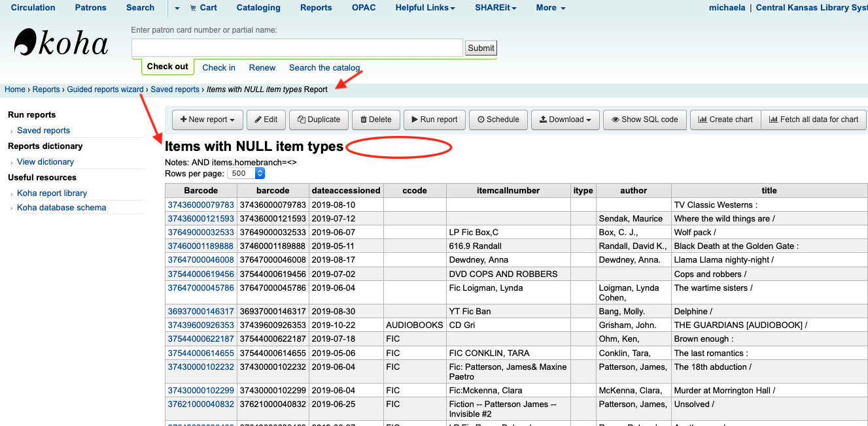The height and width of the screenshot is (426, 868).
Task: Open the More menu
Action: coord(550,8)
